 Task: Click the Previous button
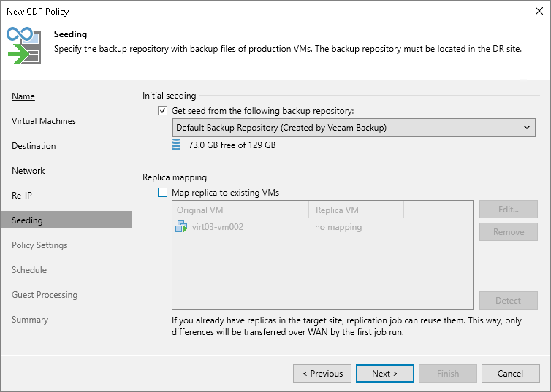(x=322, y=374)
